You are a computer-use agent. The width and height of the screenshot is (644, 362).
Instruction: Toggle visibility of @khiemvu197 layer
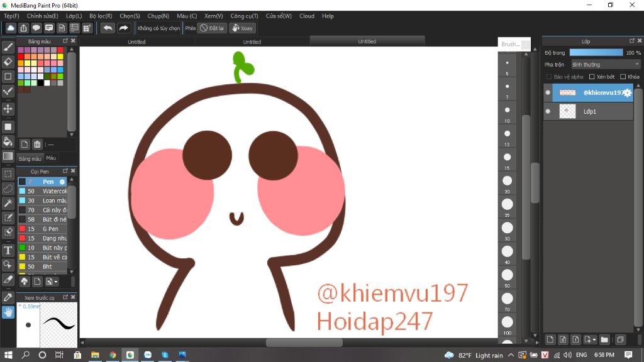coord(548,92)
